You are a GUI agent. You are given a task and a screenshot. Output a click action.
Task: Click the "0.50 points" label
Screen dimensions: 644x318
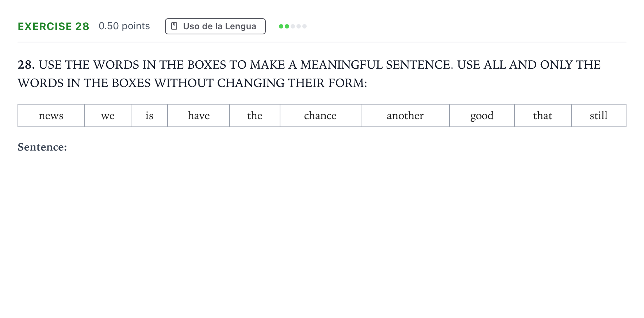click(x=124, y=26)
